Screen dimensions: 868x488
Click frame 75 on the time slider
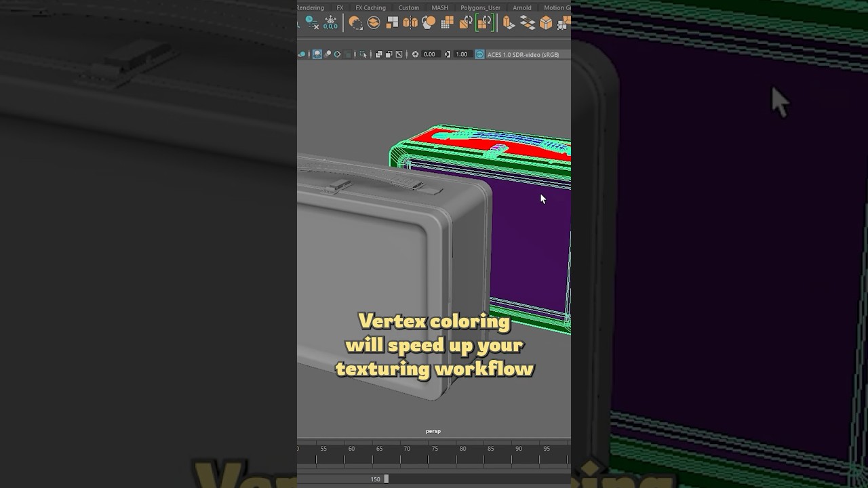point(435,449)
